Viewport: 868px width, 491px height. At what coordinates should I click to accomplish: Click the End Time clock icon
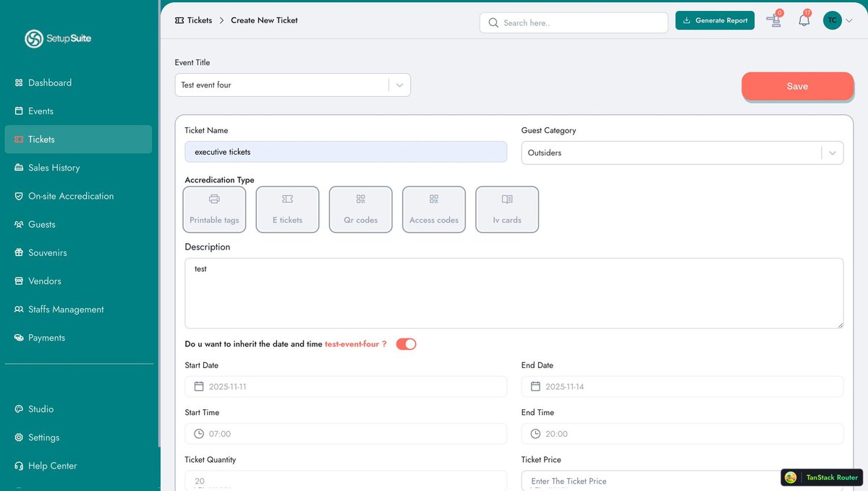point(535,434)
